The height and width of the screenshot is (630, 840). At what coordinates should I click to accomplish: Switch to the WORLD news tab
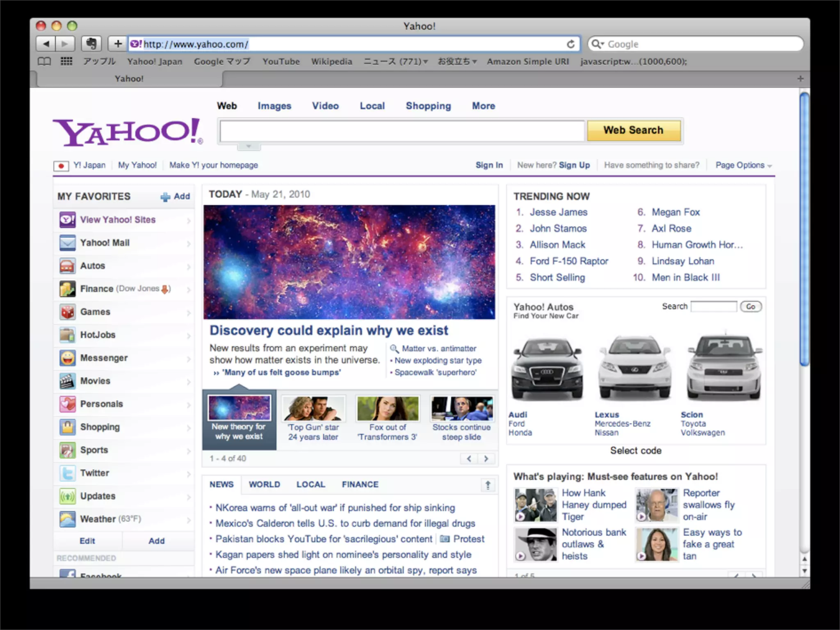coord(264,484)
